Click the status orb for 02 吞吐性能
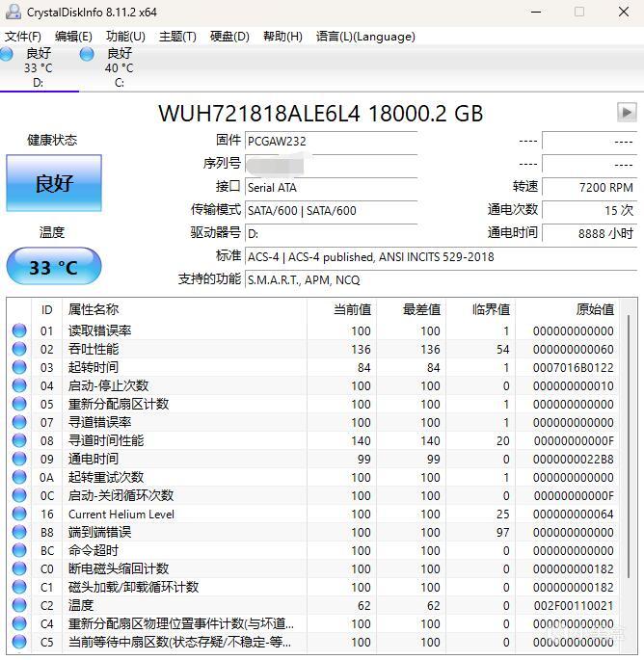 (19, 349)
